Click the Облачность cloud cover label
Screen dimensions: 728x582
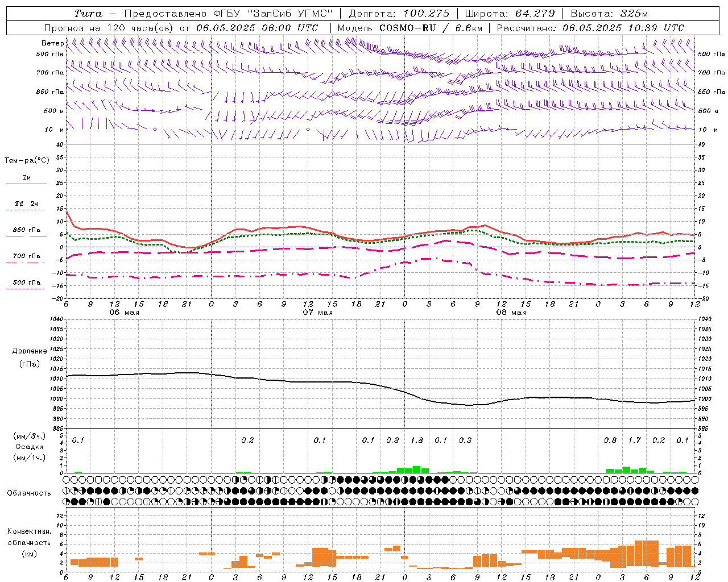click(29, 493)
